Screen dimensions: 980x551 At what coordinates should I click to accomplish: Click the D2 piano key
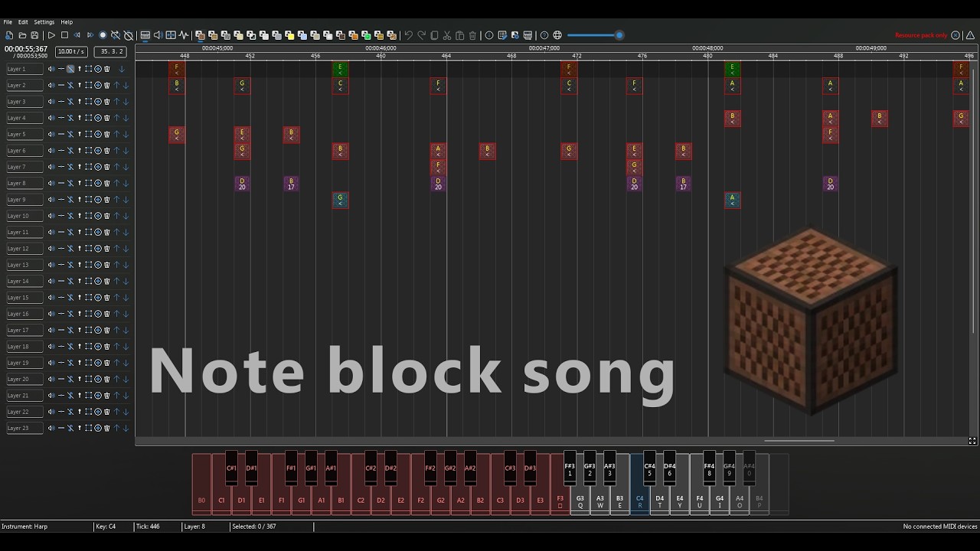tap(381, 499)
